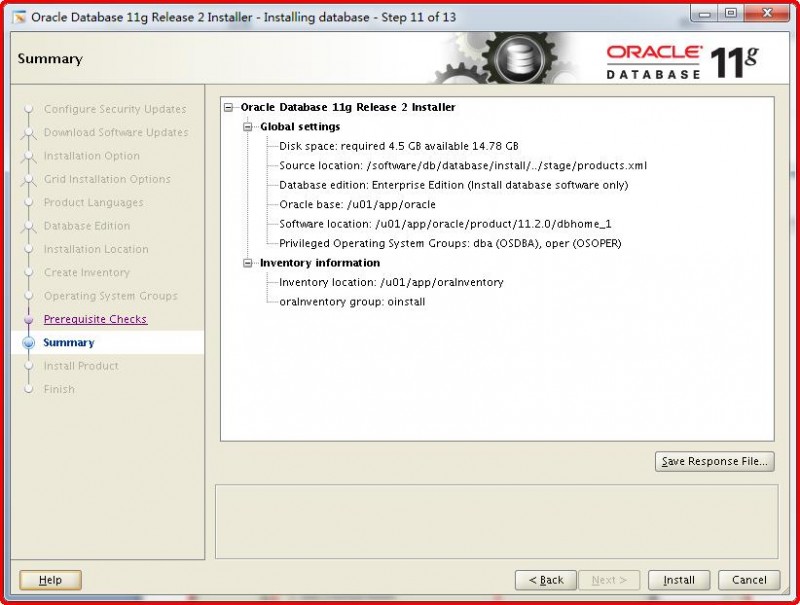Collapse the Oracle Database 11g Release 2 Installer node
The image size is (800, 605).
(229, 107)
